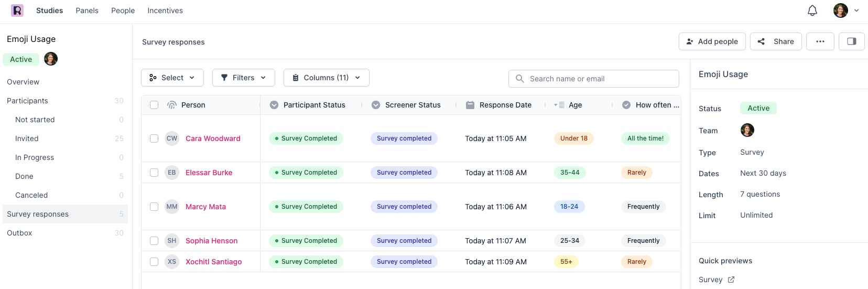Open Survey preview external link icon
Viewport: 868px width, 289px height.
pos(731,280)
